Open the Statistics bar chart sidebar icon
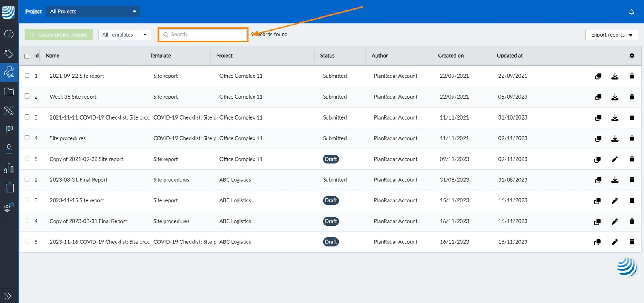This screenshot has width=644, height=303. [x=9, y=168]
